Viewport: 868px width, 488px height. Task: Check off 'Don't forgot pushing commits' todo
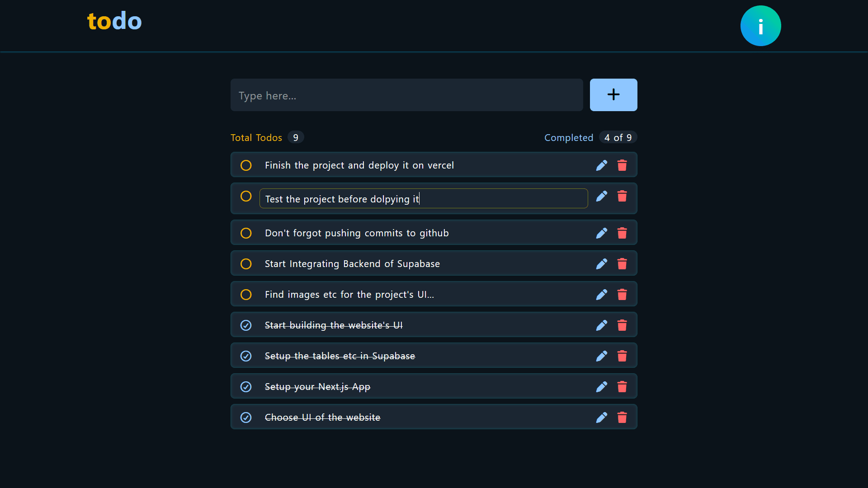click(x=246, y=233)
